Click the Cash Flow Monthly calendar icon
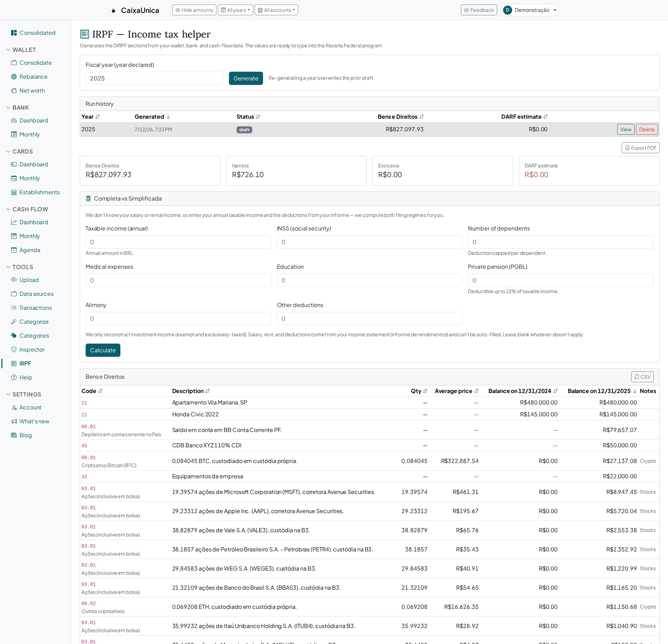 (x=14, y=236)
